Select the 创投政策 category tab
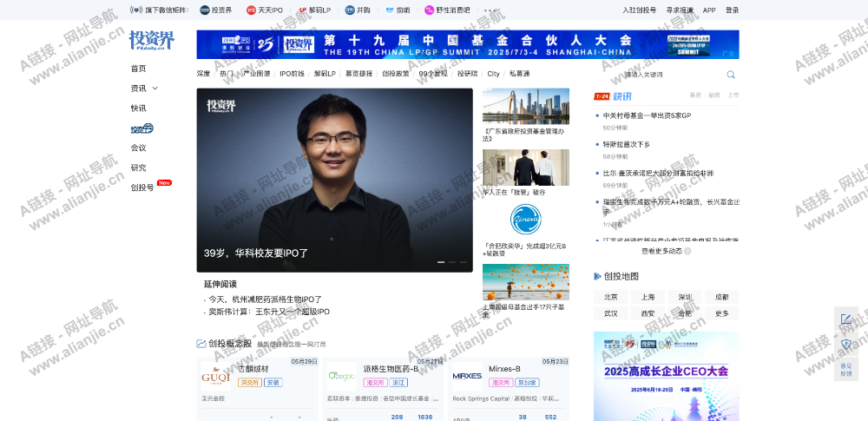Screen dimensions: 868x421 click(x=395, y=74)
